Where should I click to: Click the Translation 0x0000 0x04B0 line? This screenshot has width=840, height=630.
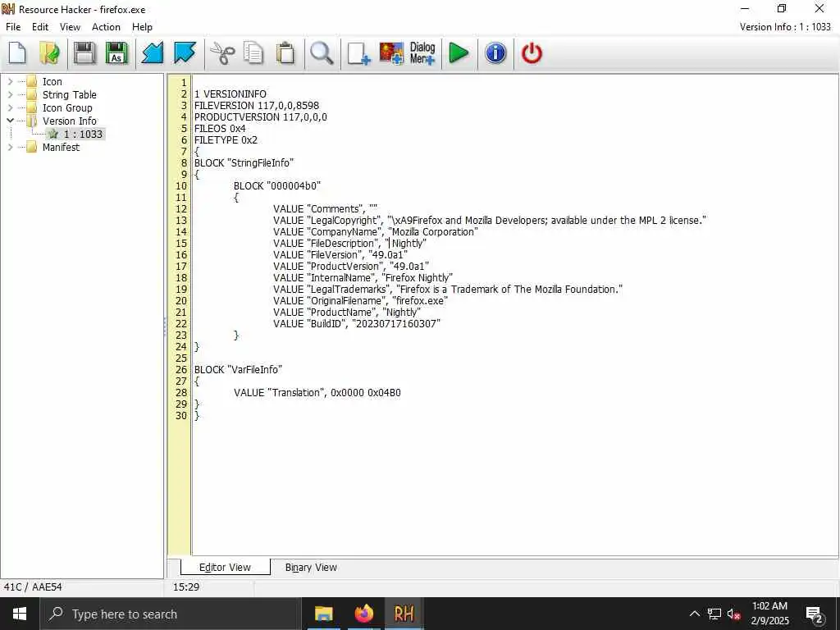(x=317, y=393)
